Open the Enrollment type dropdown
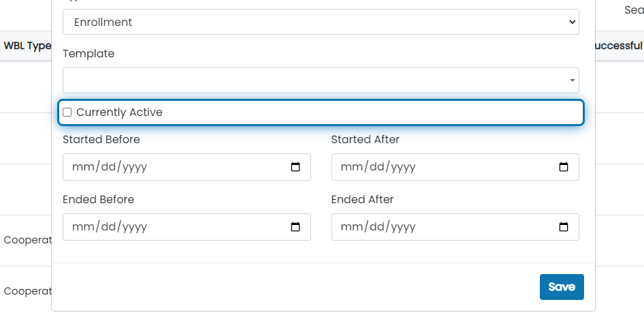This screenshot has width=644, height=317. click(321, 22)
